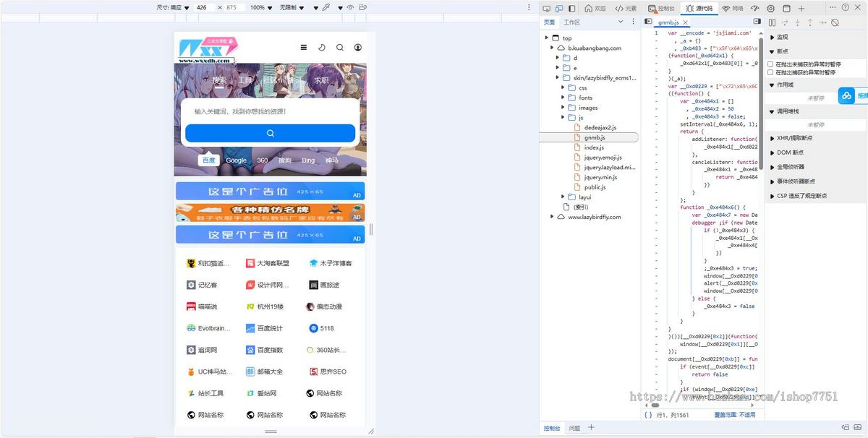Open the 尺寸: 响应 dimensions dropdown
The image size is (868, 438).
(173, 7)
